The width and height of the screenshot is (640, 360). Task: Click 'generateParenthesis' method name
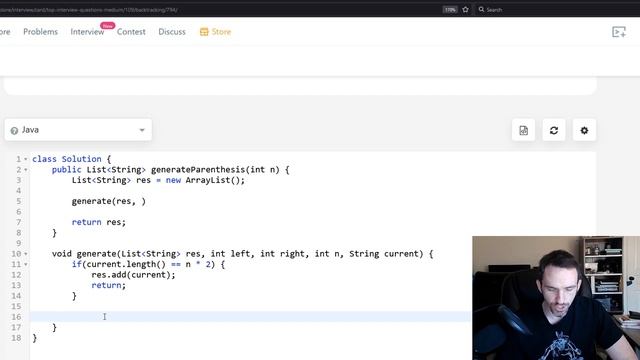[x=198, y=169]
